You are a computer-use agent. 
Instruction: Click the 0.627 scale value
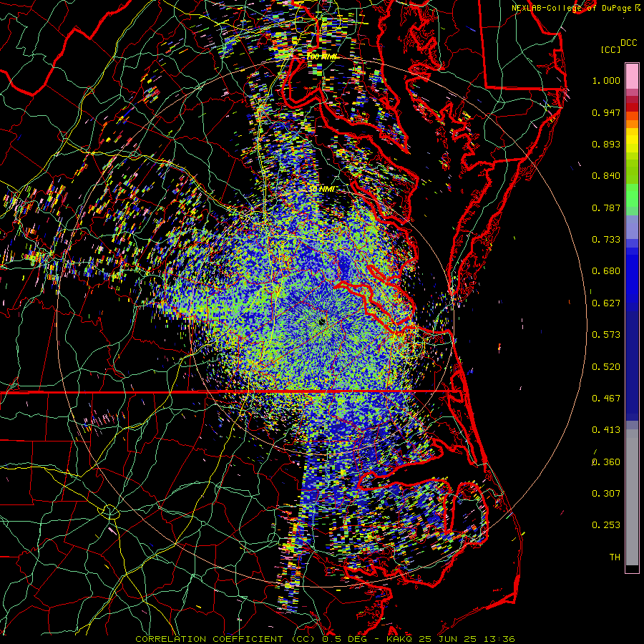(x=606, y=303)
